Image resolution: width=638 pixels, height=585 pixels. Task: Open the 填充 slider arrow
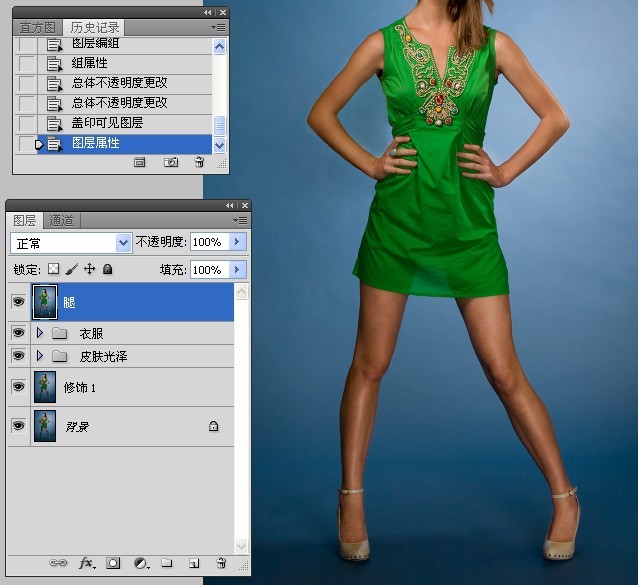click(x=238, y=270)
